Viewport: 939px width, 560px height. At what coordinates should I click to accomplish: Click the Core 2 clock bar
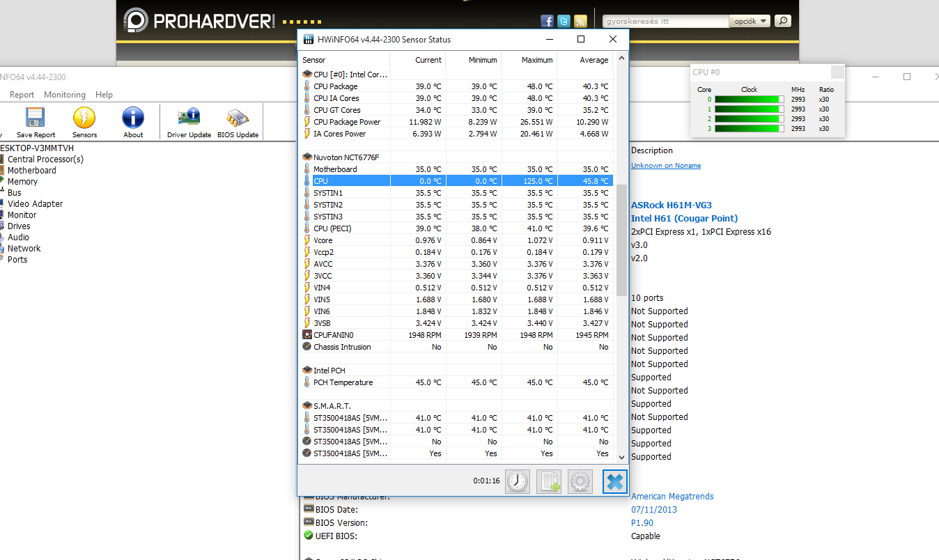(x=750, y=119)
